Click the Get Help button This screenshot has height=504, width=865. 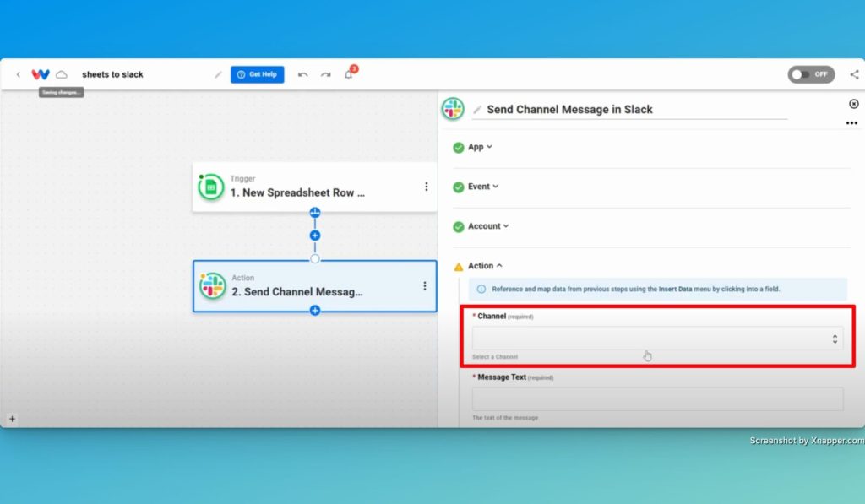[x=257, y=74]
